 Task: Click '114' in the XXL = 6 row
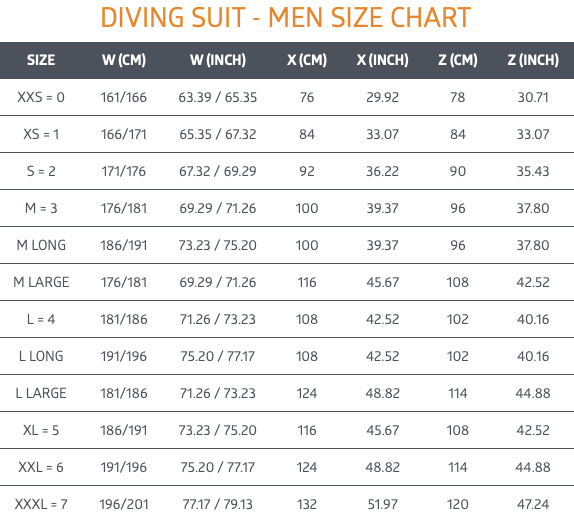[458, 467]
